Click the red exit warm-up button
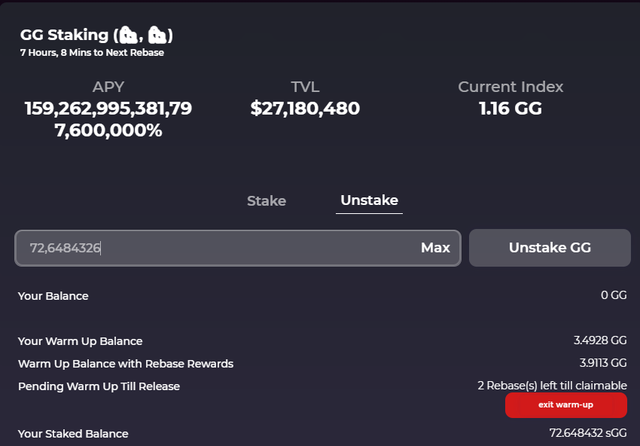Image resolution: width=640 pixels, height=446 pixels. click(566, 405)
